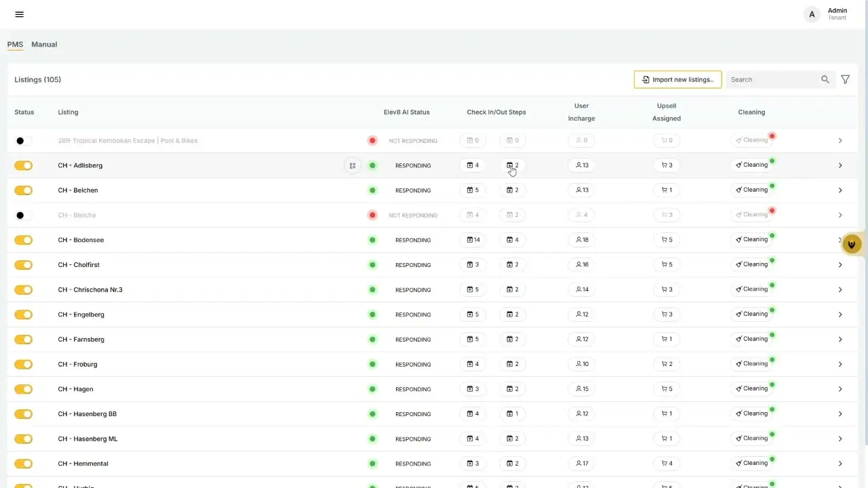868x488 pixels.
Task: Open the CH - Hasenberg ML listing name
Action: (87, 439)
